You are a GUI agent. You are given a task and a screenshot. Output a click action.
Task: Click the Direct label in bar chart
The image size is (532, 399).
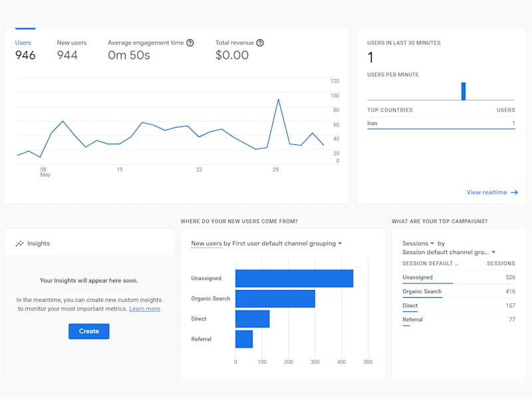click(198, 319)
